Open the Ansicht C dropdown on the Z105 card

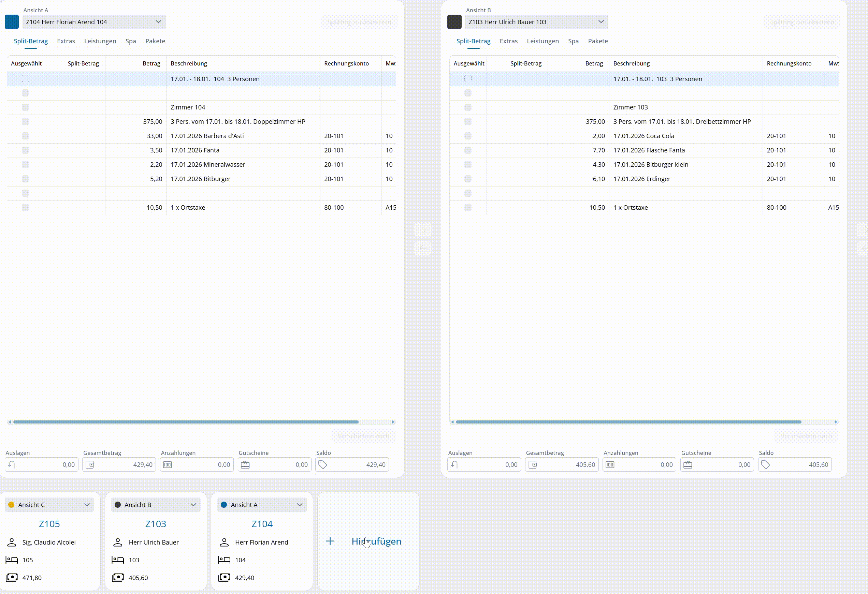tap(49, 505)
